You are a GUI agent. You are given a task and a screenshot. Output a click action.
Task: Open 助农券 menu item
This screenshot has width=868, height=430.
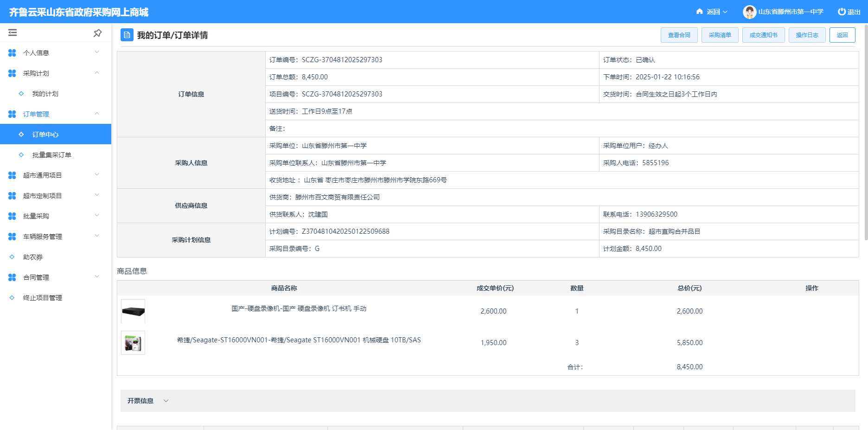pos(33,257)
